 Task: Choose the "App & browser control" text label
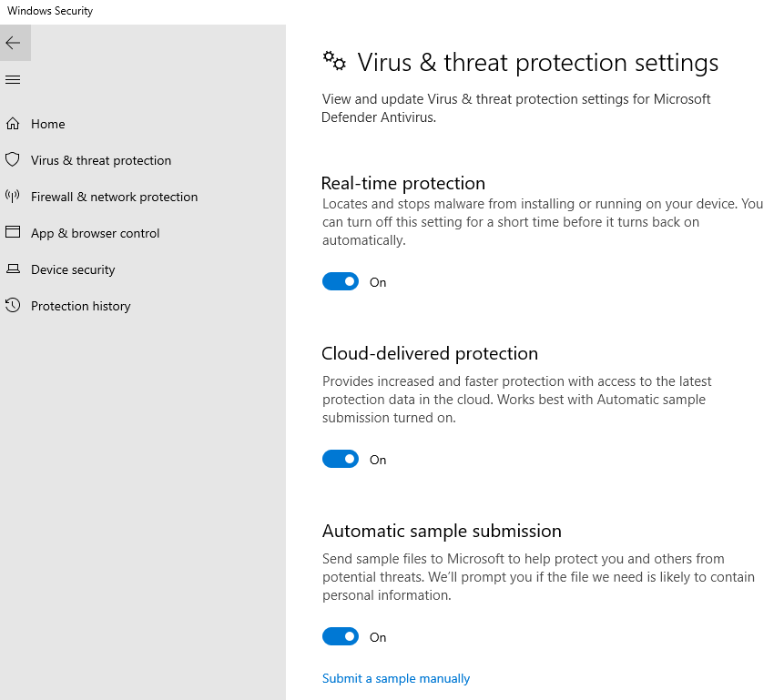click(x=96, y=233)
